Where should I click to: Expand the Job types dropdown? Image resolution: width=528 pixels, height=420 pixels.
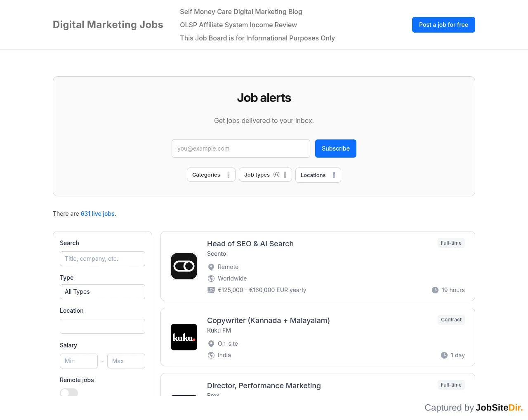(x=265, y=175)
